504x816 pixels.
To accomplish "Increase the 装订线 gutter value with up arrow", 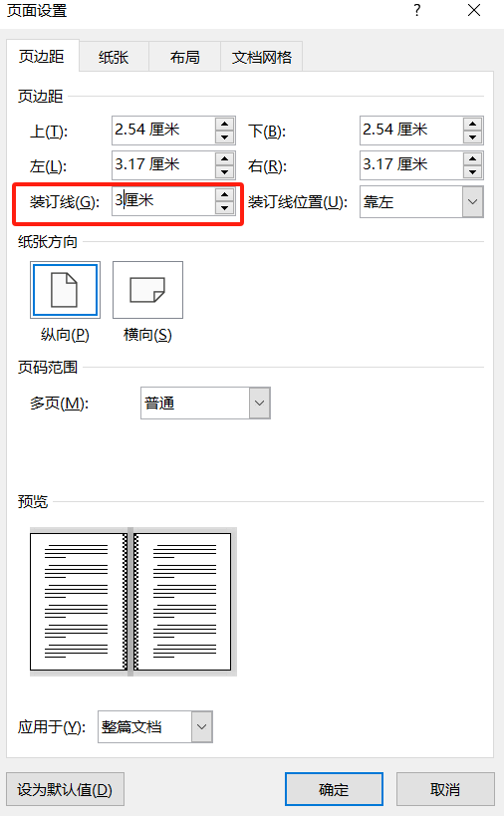I will click(x=225, y=194).
